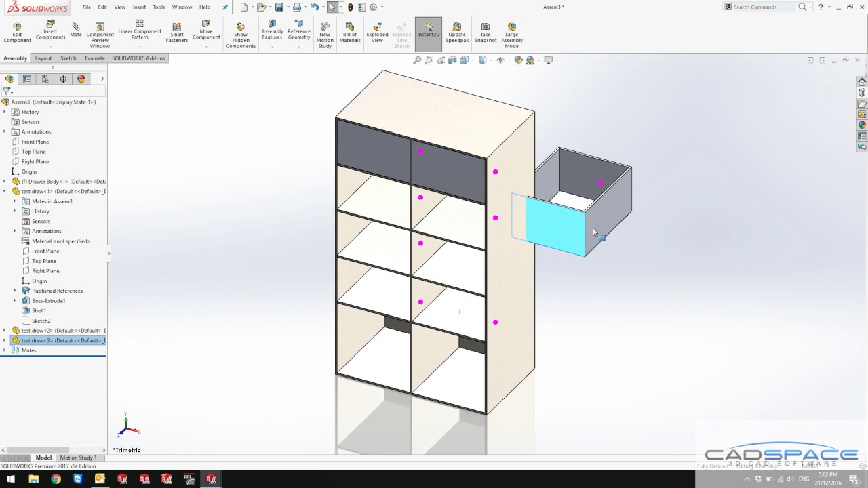Open Assembly Features dropdown arrow
Screen dimensions: 868x488
(x=272, y=47)
